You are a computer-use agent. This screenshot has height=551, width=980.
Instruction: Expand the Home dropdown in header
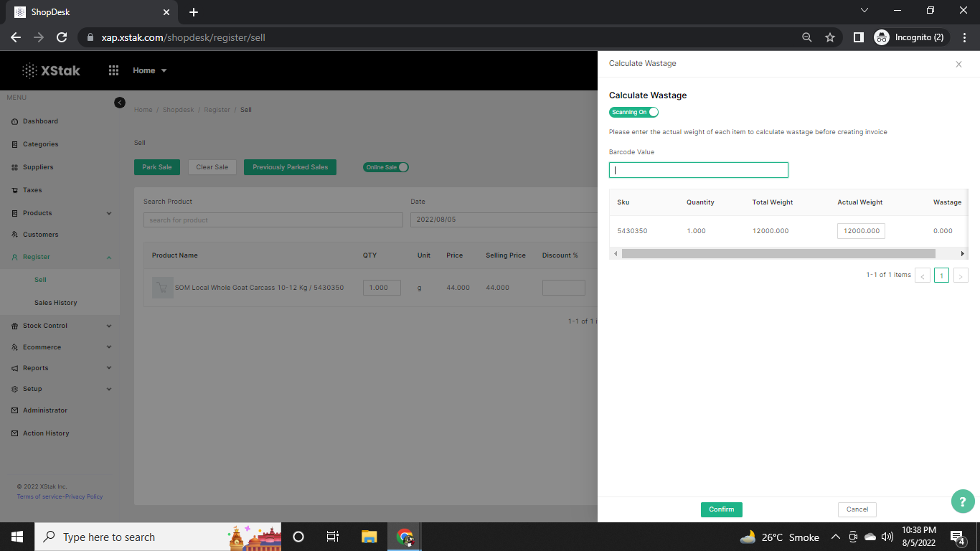pos(149,70)
